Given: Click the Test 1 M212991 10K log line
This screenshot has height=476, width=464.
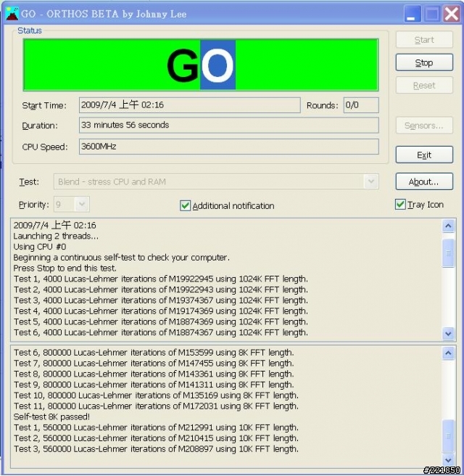Looking at the screenshot, I should tap(156, 427).
